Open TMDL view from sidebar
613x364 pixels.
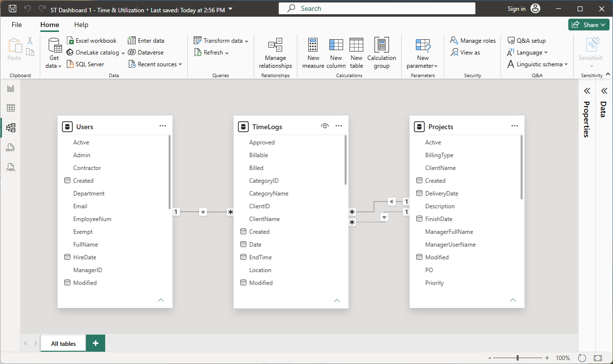tap(11, 167)
